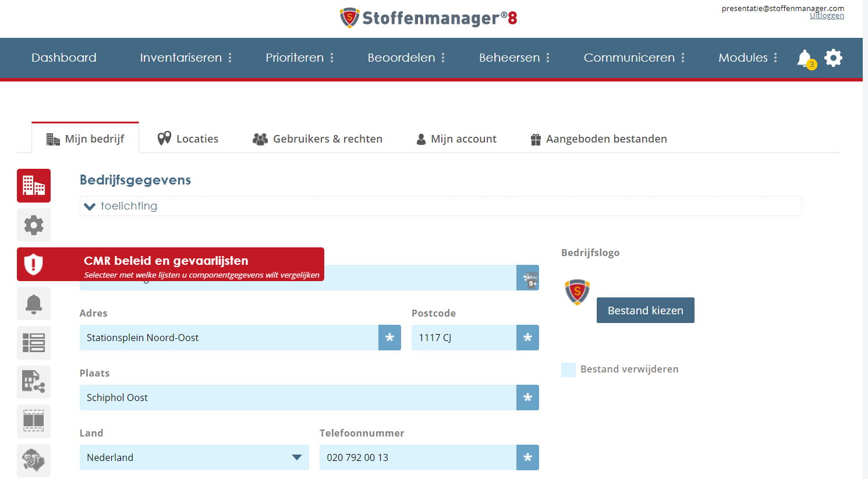Viewport: 868px width, 479px height.
Task: Open notifications bell showing 3 alerts
Action: 804,58
